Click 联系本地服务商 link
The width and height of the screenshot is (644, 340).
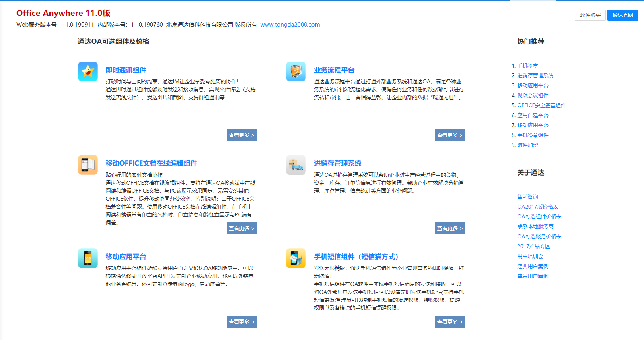tap(535, 226)
